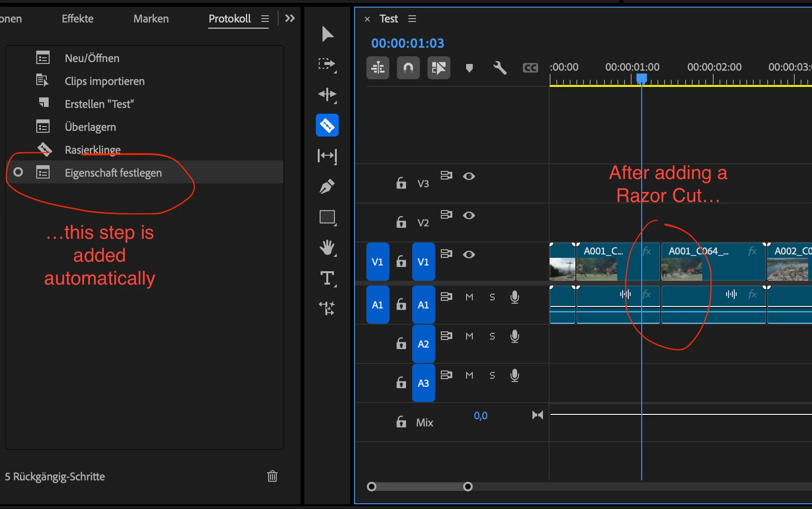The image size is (812, 509).
Task: Select the active Razor tool
Action: click(327, 125)
